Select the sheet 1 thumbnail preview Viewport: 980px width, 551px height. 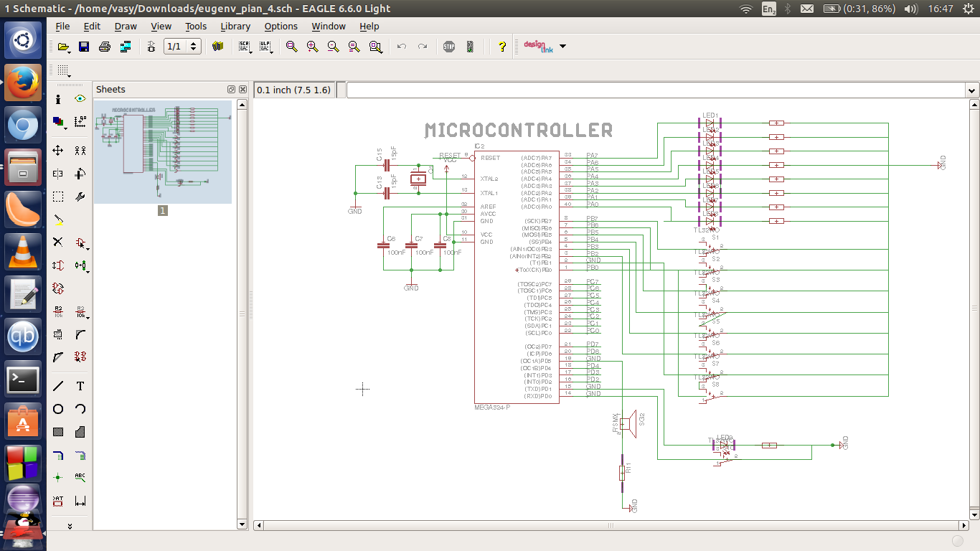tap(163, 152)
